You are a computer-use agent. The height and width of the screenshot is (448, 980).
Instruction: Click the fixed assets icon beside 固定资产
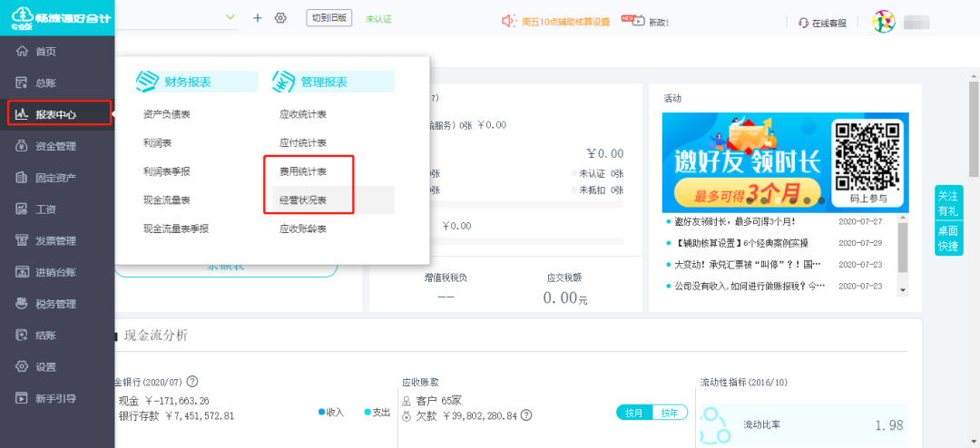pos(23,178)
